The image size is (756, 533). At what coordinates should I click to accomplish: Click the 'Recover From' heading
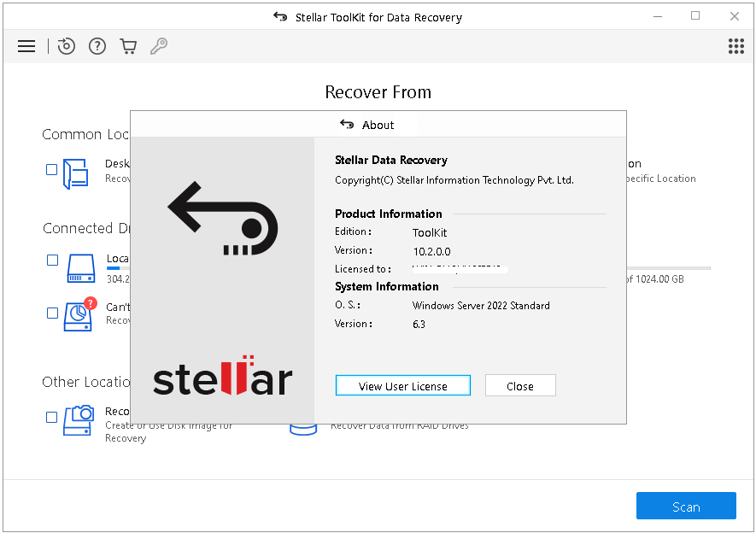point(378,92)
